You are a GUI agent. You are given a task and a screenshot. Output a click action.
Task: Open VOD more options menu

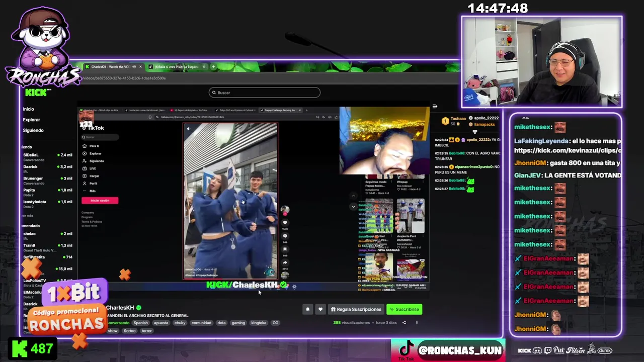pos(417,322)
